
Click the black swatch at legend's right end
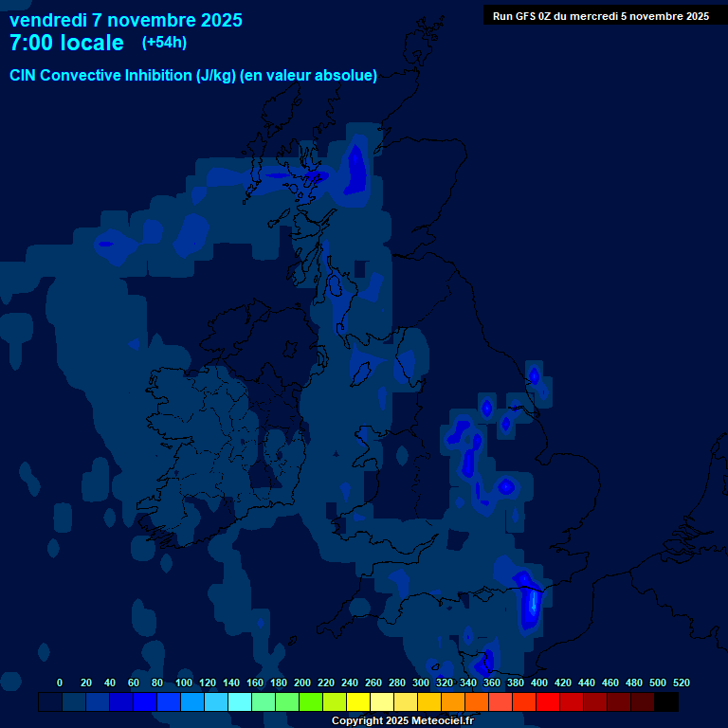click(x=666, y=702)
